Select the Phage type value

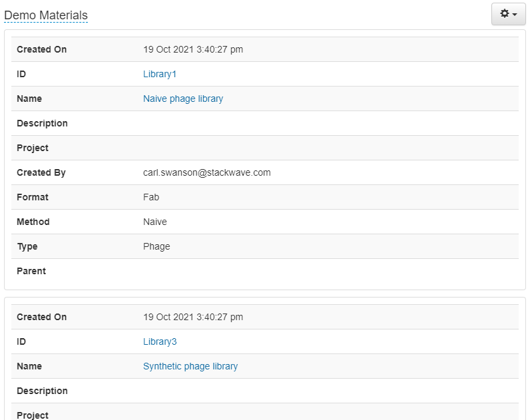156,246
